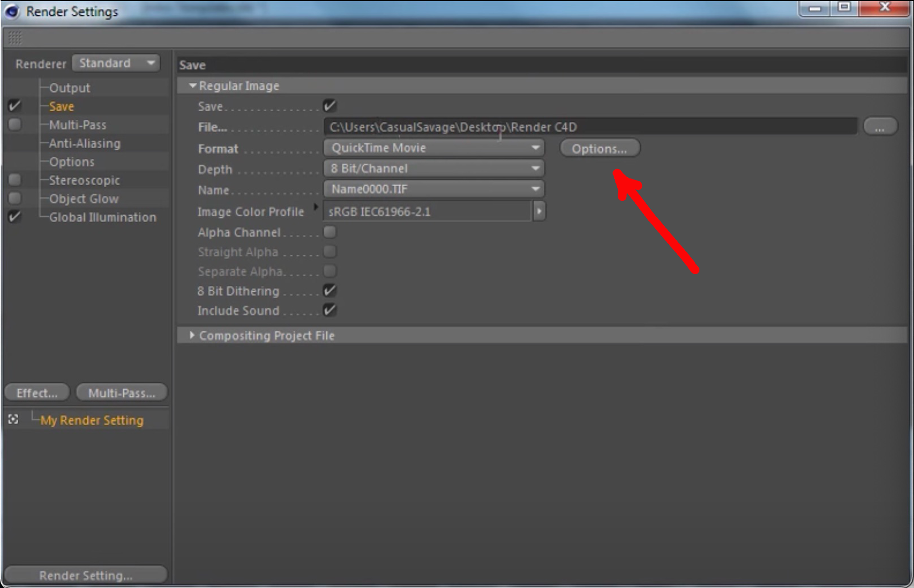
Task: Click the render setting icon beside My Render Setting
Action: click(14, 420)
